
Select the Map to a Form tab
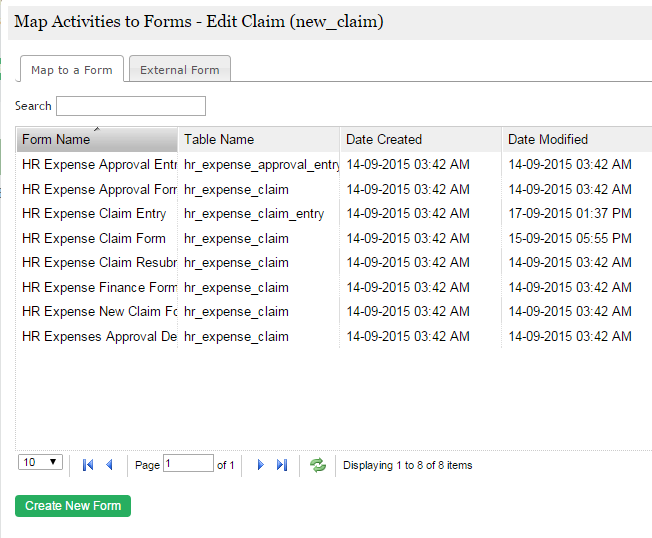click(71, 70)
